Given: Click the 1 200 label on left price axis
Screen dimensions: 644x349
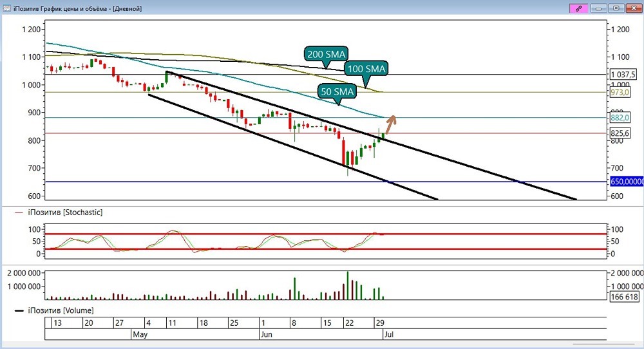Looking at the screenshot, I should click(31, 29).
